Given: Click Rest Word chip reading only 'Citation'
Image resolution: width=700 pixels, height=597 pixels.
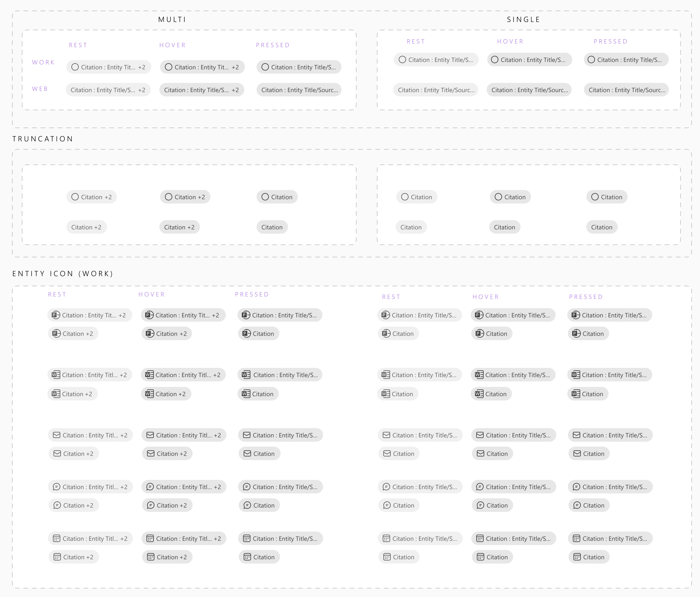Looking at the screenshot, I should pyautogui.click(x=398, y=394).
